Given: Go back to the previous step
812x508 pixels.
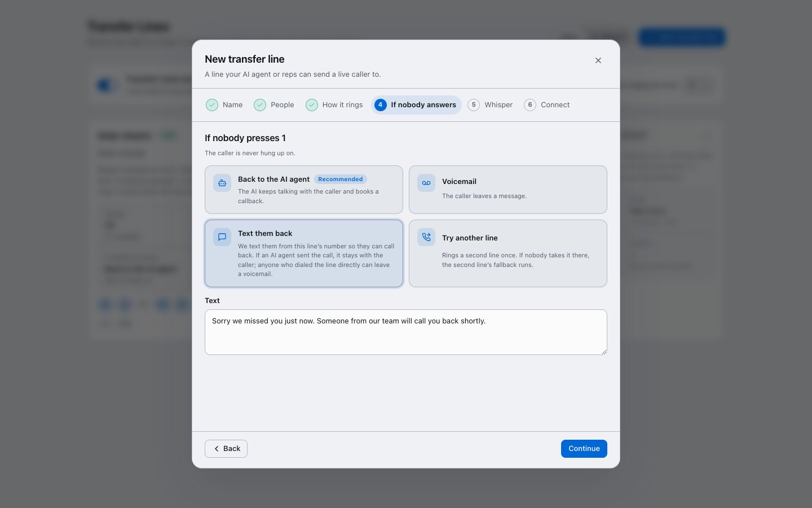Looking at the screenshot, I should [x=226, y=449].
